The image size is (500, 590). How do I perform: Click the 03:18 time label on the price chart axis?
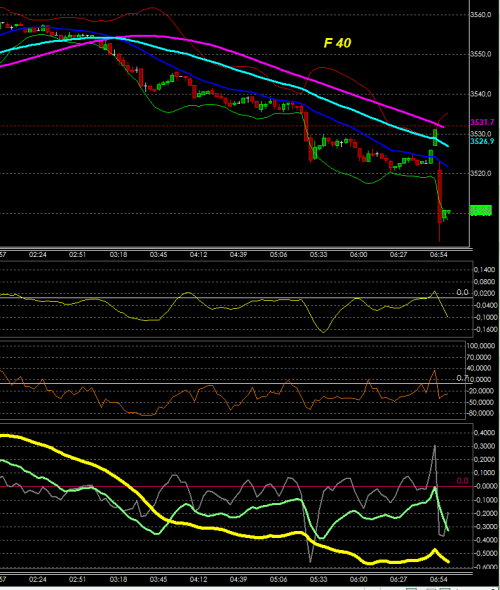pyautogui.click(x=118, y=255)
